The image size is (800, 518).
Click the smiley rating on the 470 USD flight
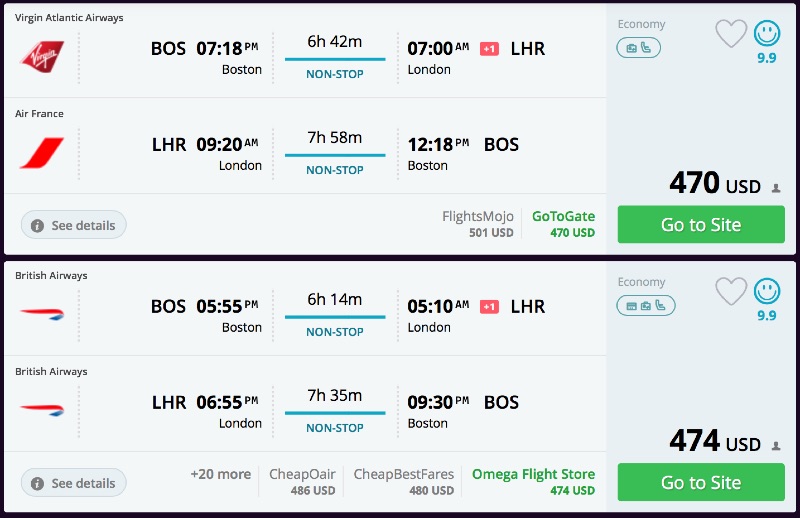click(767, 34)
